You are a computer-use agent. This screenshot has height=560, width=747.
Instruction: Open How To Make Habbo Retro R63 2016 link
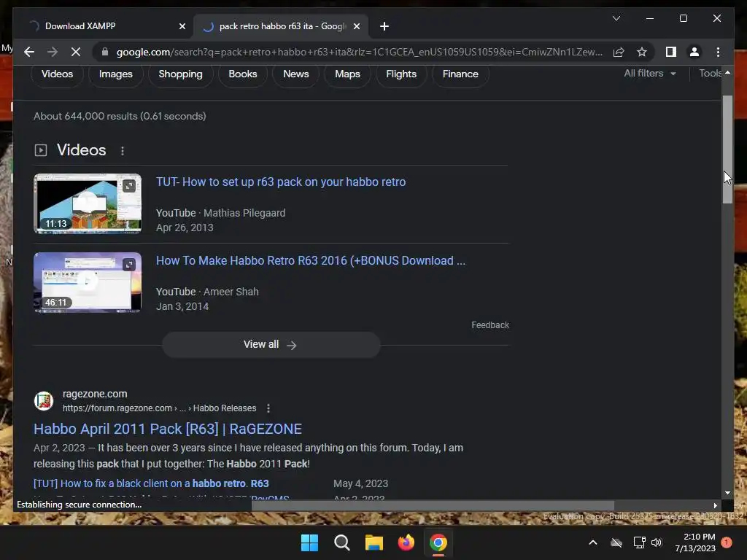click(x=311, y=260)
